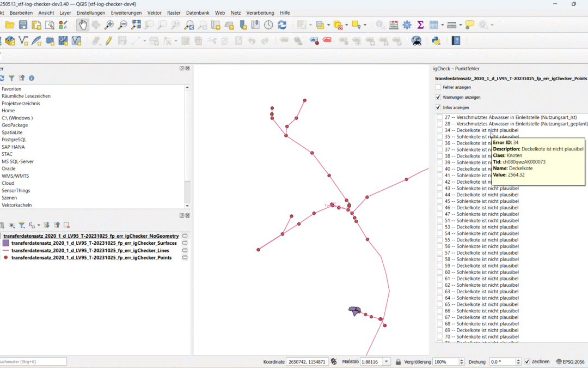Tick checkbox for error 44 Sohlenkote
Screen dimensions: 588x368
point(439,195)
